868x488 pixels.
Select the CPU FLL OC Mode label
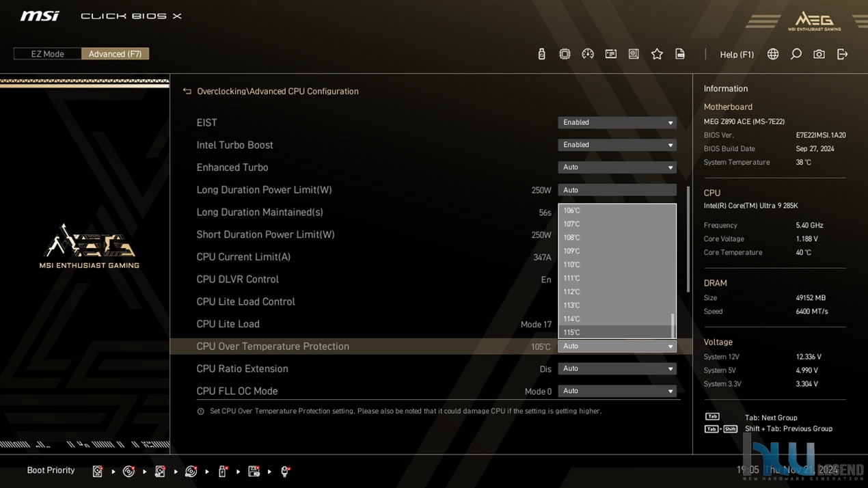(236, 391)
